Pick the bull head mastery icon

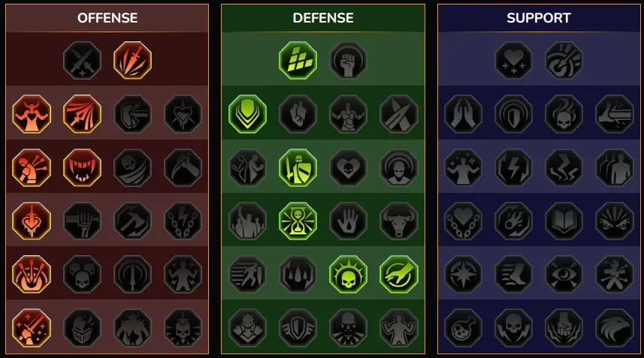tap(399, 221)
